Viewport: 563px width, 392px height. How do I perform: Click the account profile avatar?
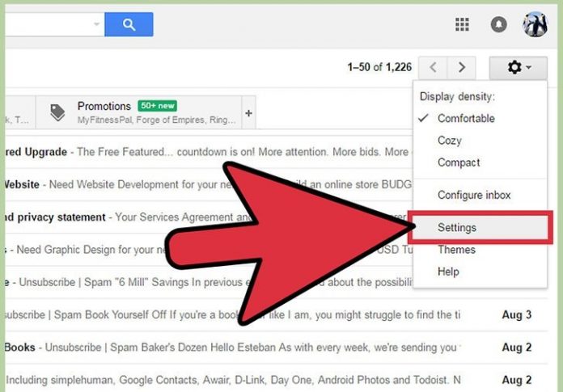(x=535, y=25)
